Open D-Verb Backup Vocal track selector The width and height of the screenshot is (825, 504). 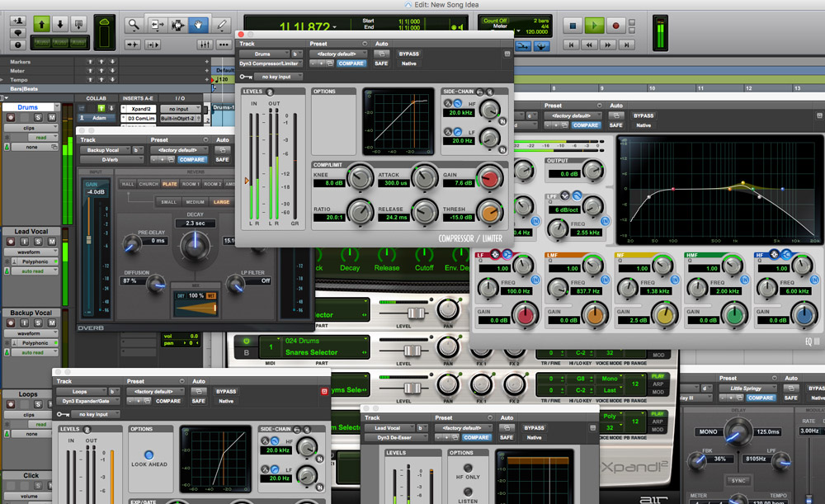105,150
